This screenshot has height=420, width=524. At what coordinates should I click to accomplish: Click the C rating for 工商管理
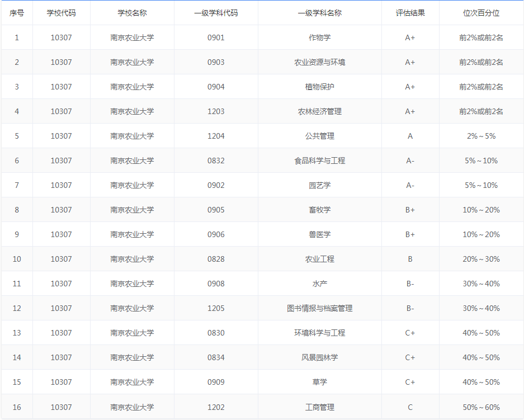[x=410, y=407]
